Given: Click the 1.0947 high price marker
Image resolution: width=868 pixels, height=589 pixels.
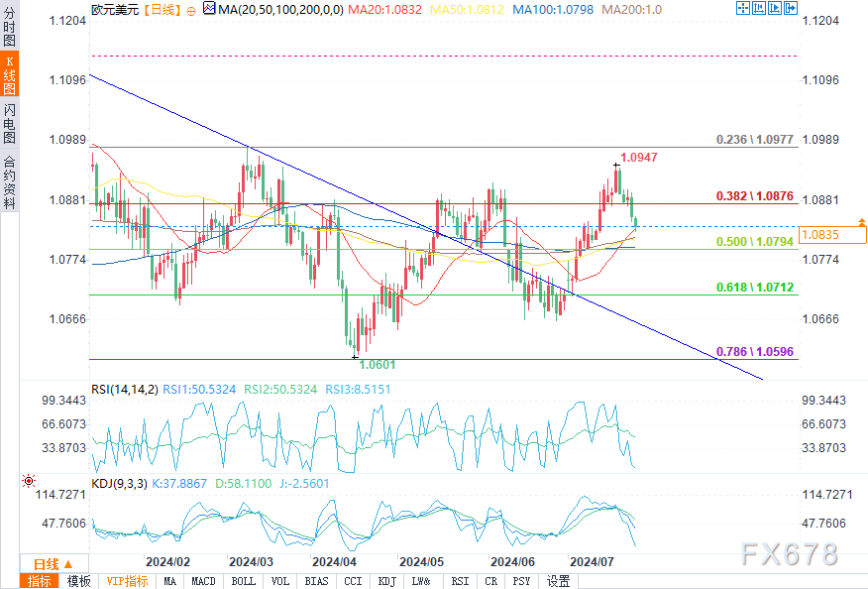Looking at the screenshot, I should (639, 158).
